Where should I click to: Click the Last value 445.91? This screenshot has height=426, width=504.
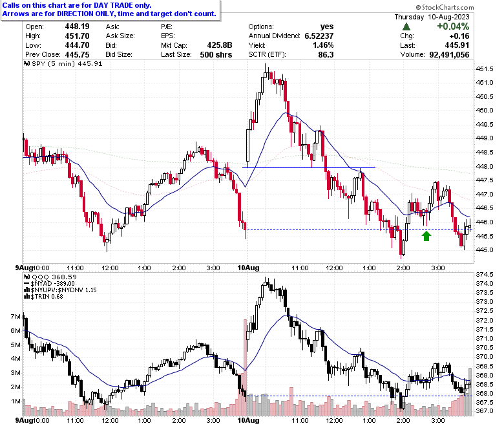pos(457,45)
